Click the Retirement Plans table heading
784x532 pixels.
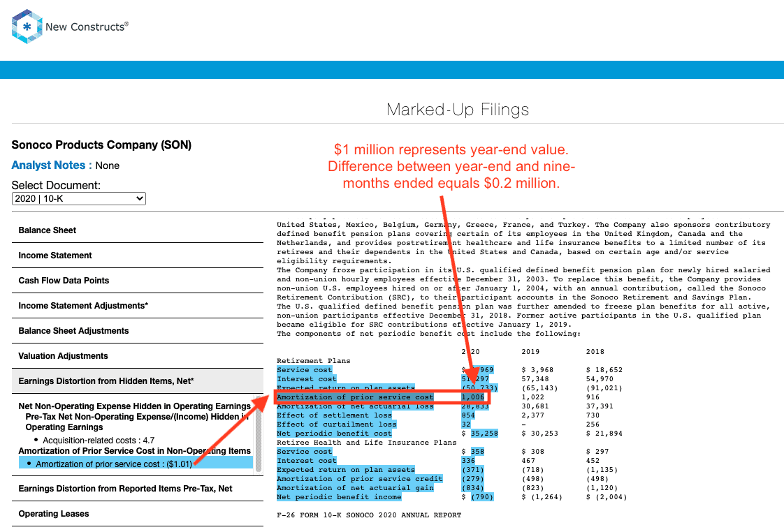pyautogui.click(x=314, y=361)
